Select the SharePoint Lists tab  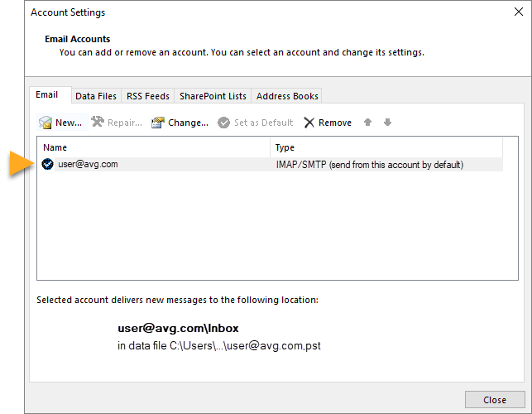click(x=211, y=96)
